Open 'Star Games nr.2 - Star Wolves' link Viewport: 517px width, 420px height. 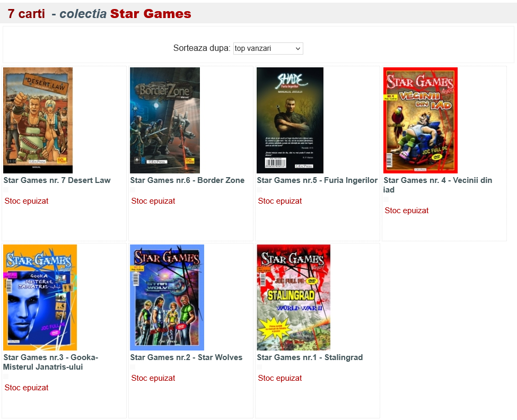click(x=186, y=357)
